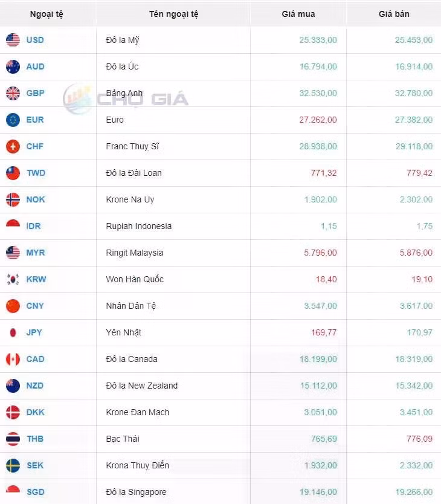Click the Japanese flag icon
The height and width of the screenshot is (504, 441).
click(x=13, y=332)
